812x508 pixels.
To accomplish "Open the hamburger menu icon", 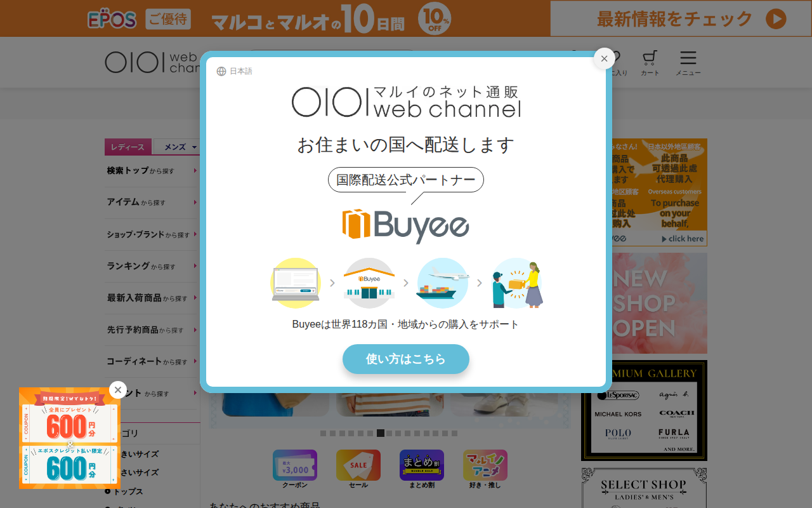I will [688, 63].
